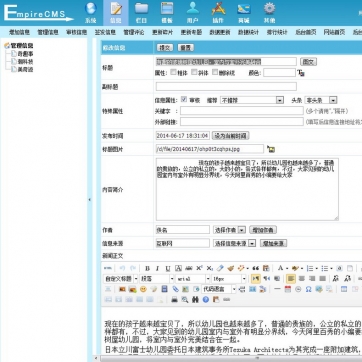Insert an attachment with the paperclip icon
The height and width of the screenshot is (362, 362).
(175, 289)
